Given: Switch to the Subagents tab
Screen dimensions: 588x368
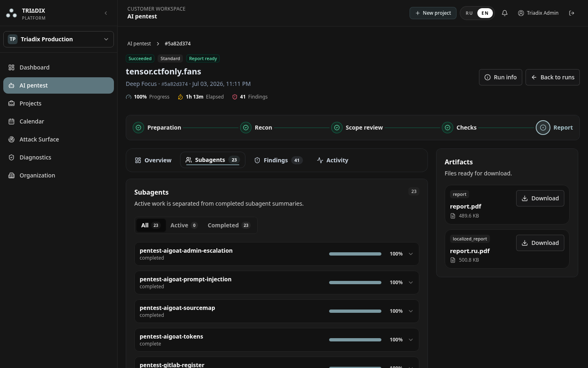Looking at the screenshot, I should click(x=212, y=160).
